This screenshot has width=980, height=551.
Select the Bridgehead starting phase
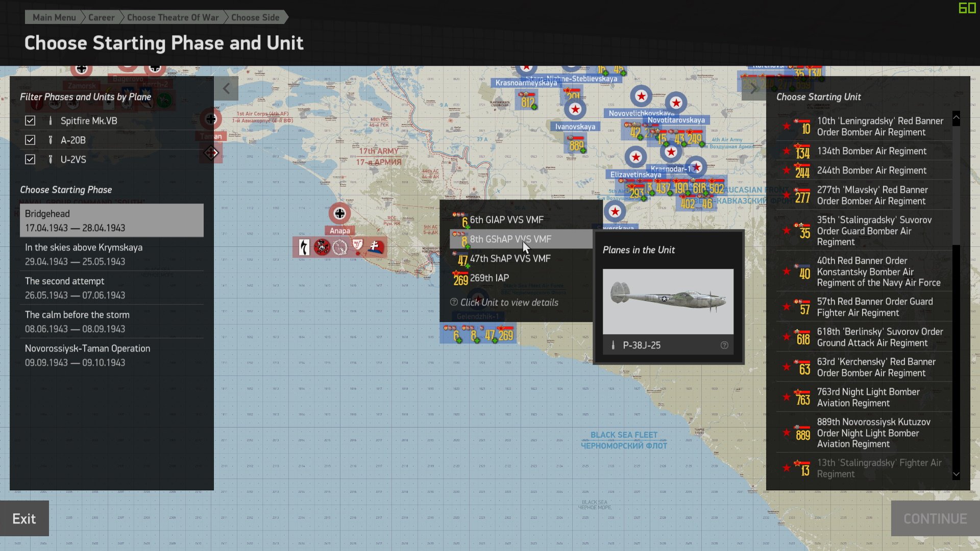[111, 220]
